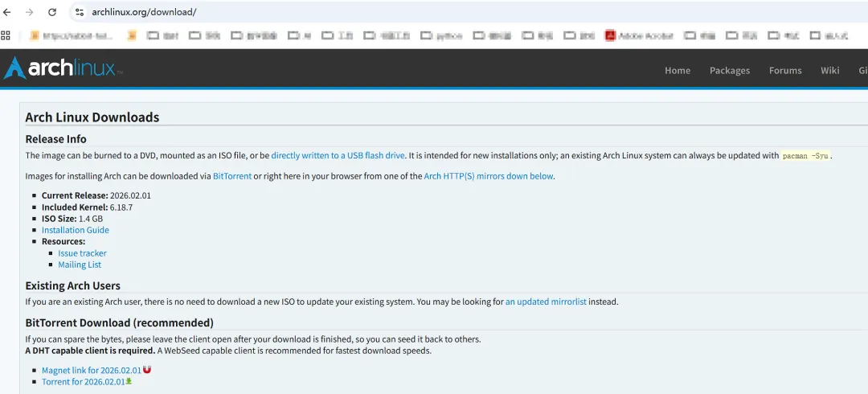
Task: Click the 'pacman -Syu' code snippet
Action: point(805,156)
